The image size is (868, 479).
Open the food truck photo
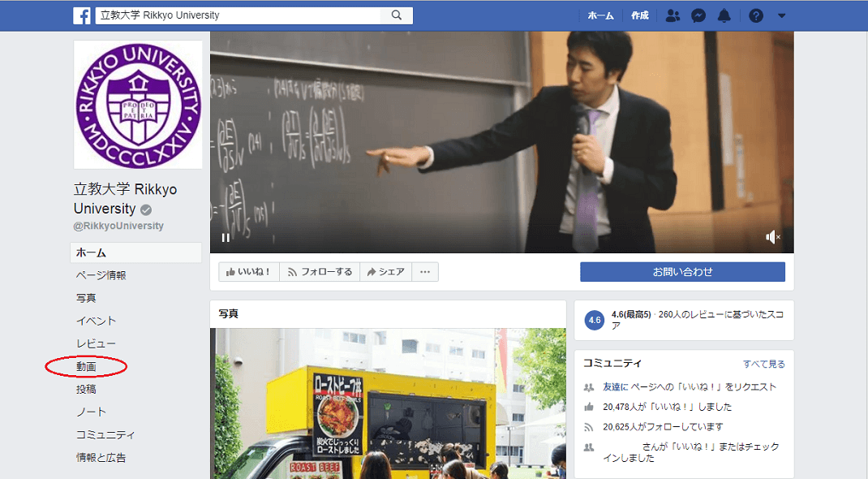(x=388, y=403)
